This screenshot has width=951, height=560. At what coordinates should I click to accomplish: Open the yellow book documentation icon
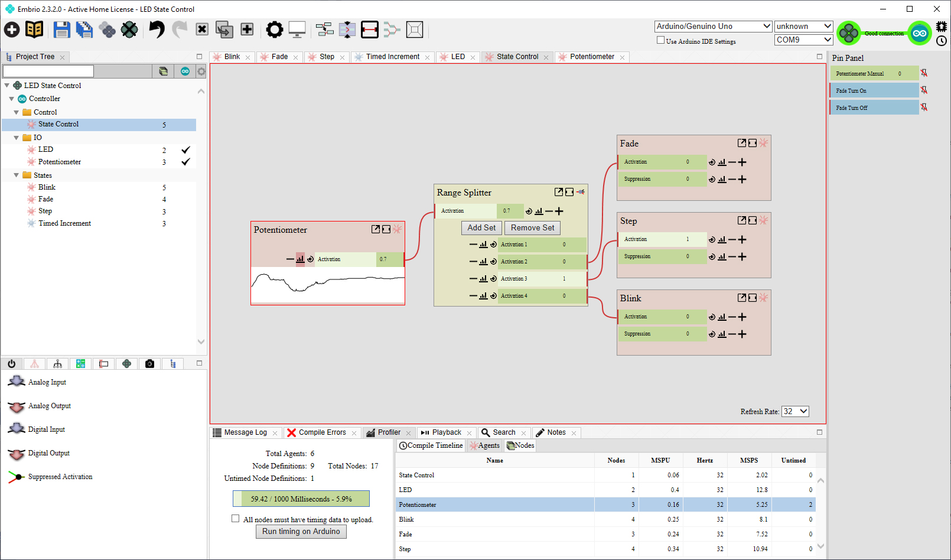34,30
